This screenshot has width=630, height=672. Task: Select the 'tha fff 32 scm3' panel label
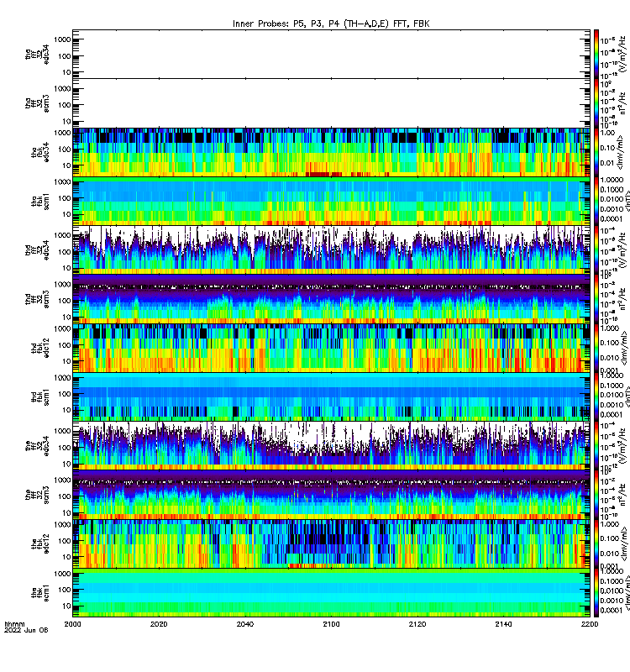point(37,103)
